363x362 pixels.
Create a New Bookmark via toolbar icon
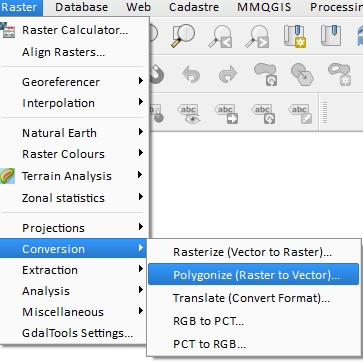295,36
